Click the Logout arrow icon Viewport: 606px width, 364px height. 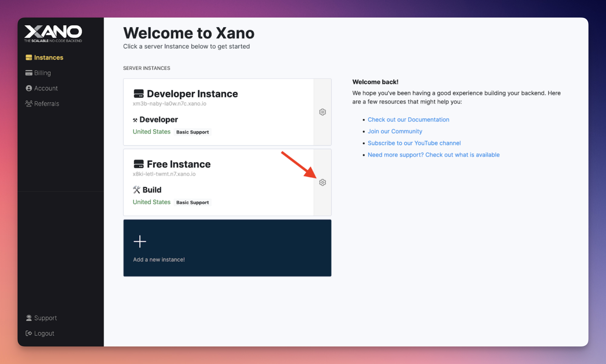click(29, 333)
